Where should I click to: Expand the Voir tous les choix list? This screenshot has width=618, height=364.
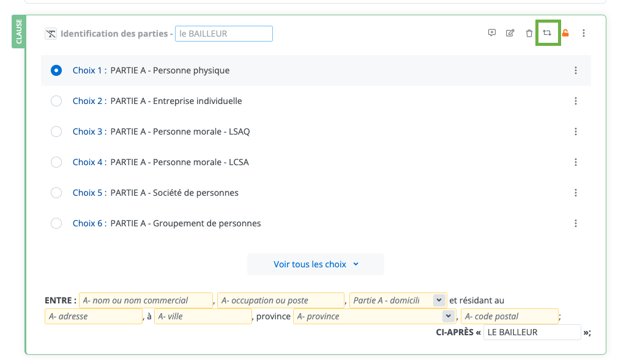tap(315, 264)
